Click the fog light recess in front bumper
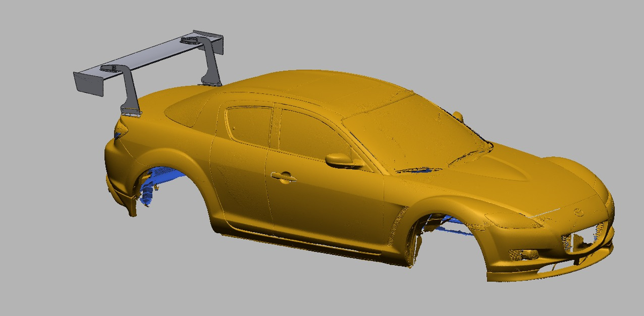The image size is (644, 316). tap(524, 254)
